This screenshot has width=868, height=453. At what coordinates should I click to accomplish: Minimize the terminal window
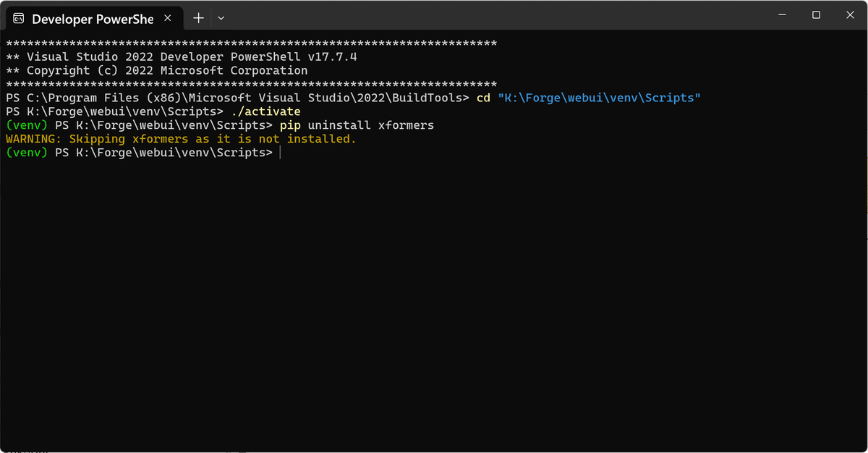point(783,14)
